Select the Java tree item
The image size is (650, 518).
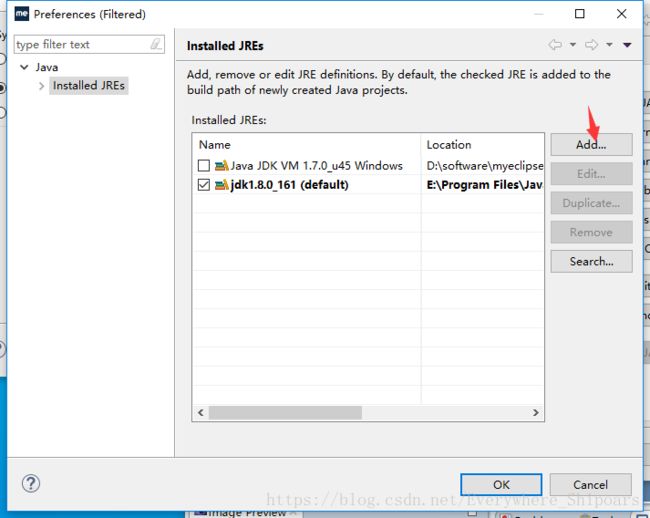[46, 67]
